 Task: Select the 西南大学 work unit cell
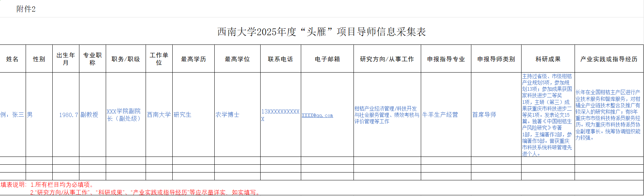coord(159,115)
